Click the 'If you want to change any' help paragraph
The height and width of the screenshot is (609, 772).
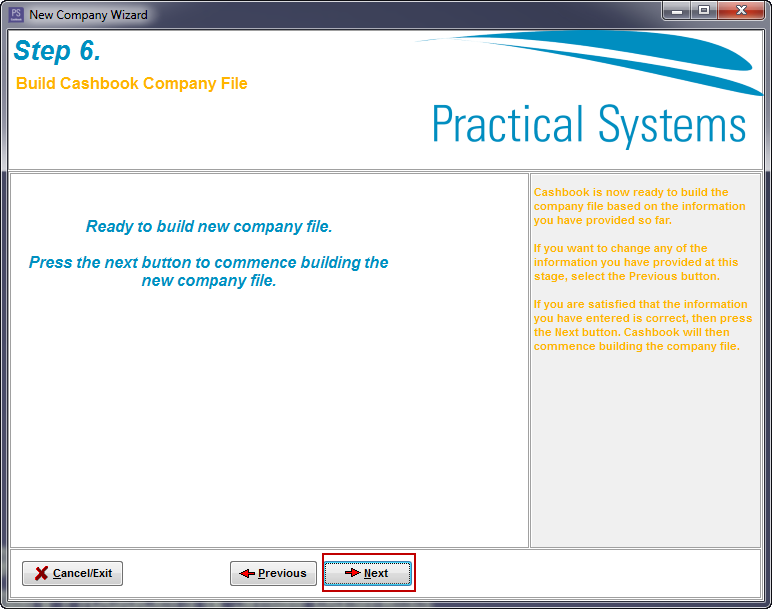click(636, 262)
